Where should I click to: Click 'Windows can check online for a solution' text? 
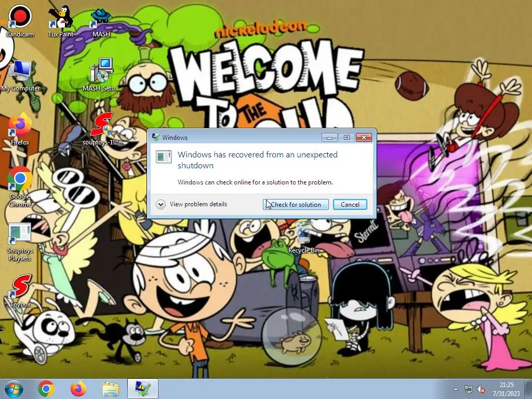point(255,182)
